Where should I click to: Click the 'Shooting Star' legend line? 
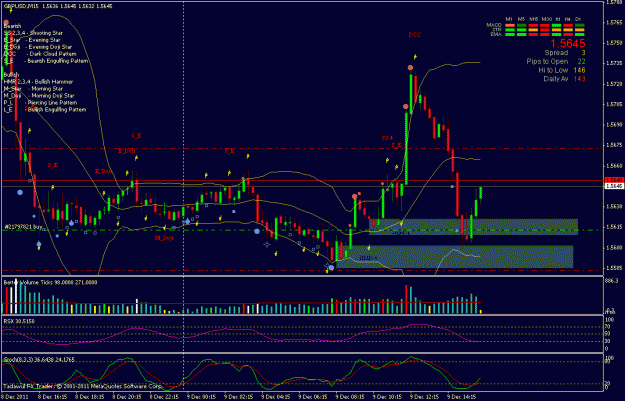point(33,33)
